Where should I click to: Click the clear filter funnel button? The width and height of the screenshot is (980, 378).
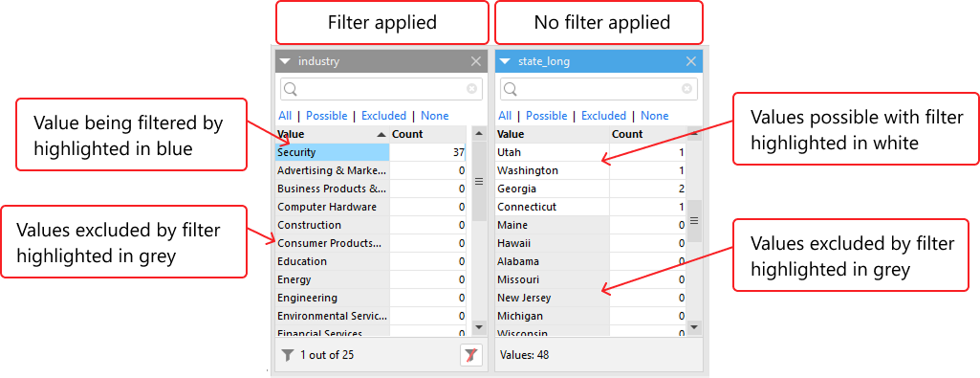pyautogui.click(x=471, y=355)
